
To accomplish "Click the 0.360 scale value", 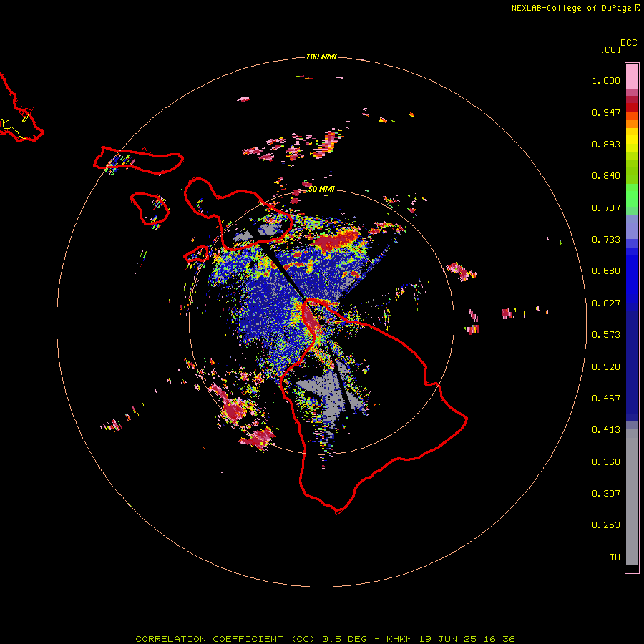I will pos(606,462).
